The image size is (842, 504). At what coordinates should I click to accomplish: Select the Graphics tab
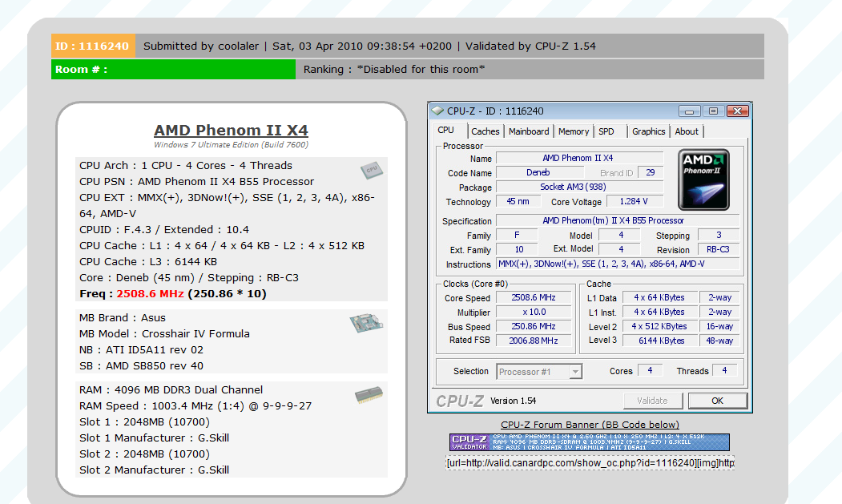648,131
